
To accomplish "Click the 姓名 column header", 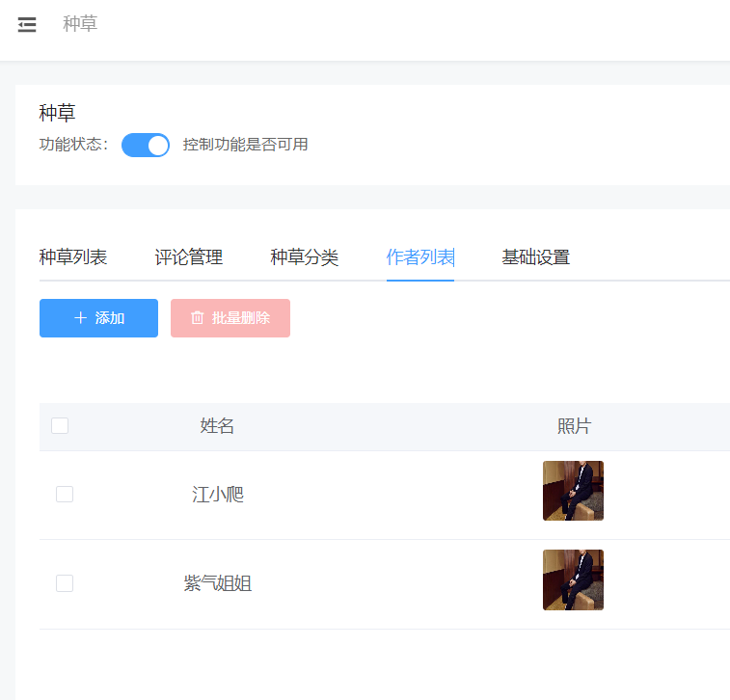I will tap(218, 426).
